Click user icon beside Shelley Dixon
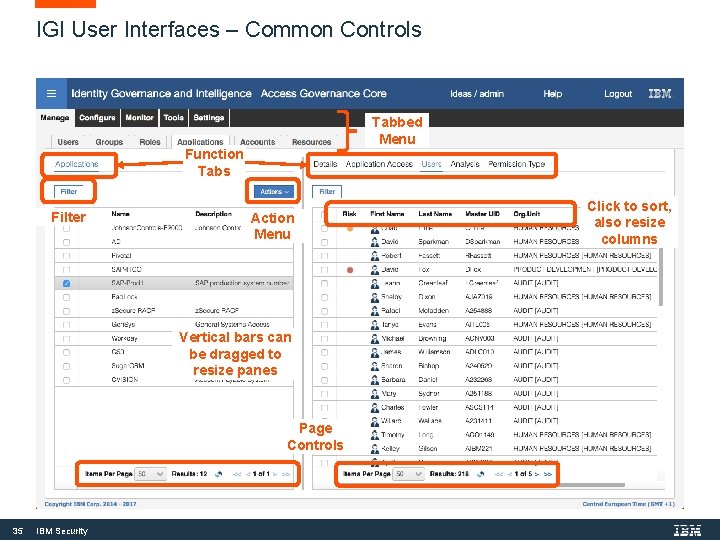The height and width of the screenshot is (540, 720). click(375, 297)
